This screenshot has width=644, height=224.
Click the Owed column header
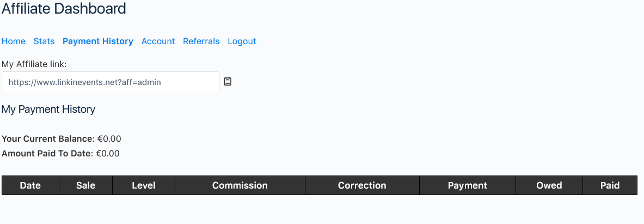(x=549, y=185)
